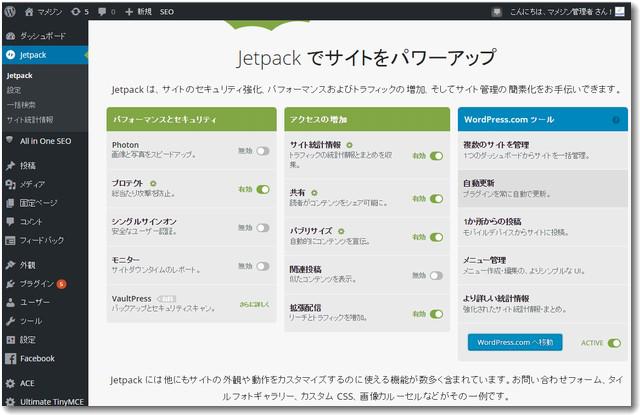Open the notifications icon in the admin bar
Screen dimensions: 640x415
(x=496, y=12)
